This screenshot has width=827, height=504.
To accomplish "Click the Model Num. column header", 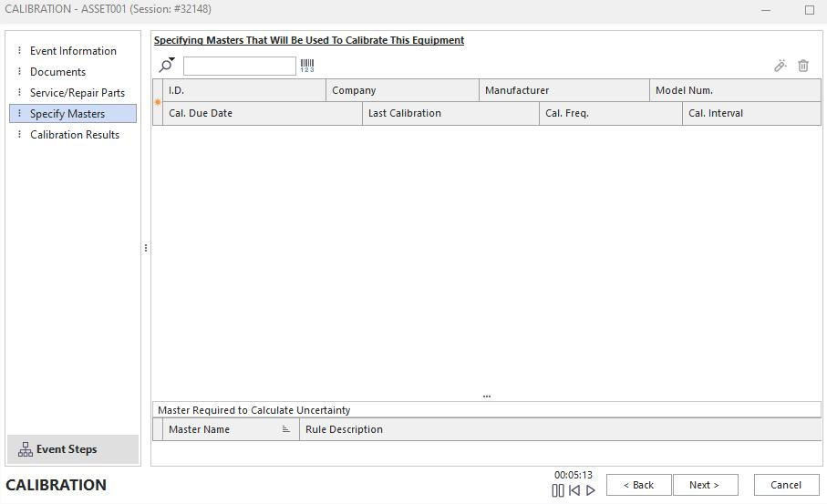I will [x=735, y=90].
